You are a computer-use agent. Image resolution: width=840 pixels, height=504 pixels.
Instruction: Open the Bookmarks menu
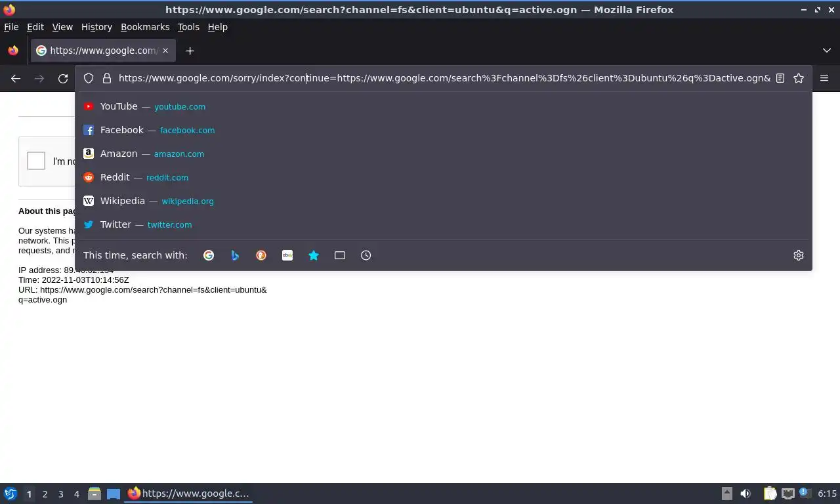point(145,27)
